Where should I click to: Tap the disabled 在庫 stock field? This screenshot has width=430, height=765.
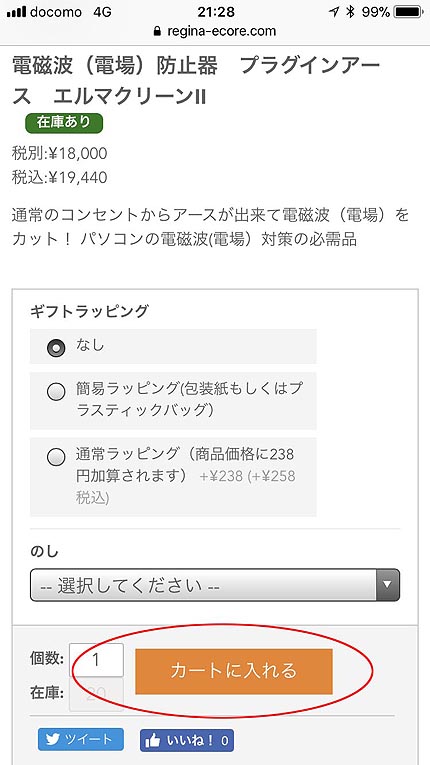(x=97, y=694)
